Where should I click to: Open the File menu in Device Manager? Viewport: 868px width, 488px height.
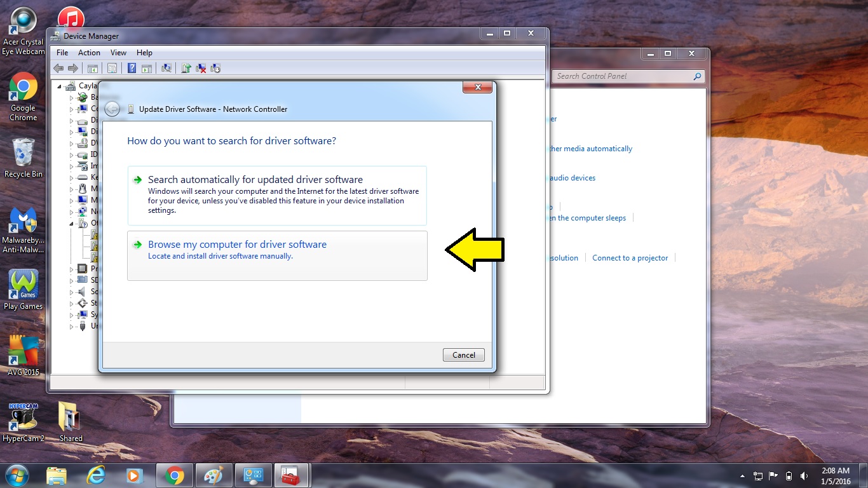point(62,53)
